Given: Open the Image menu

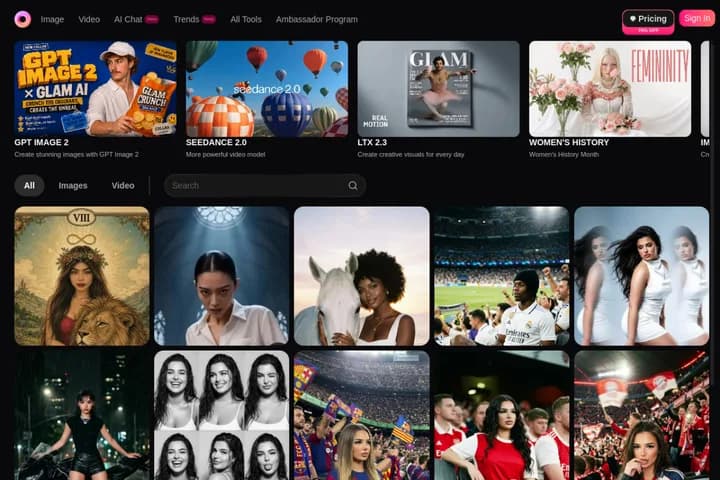Looking at the screenshot, I should tap(52, 19).
